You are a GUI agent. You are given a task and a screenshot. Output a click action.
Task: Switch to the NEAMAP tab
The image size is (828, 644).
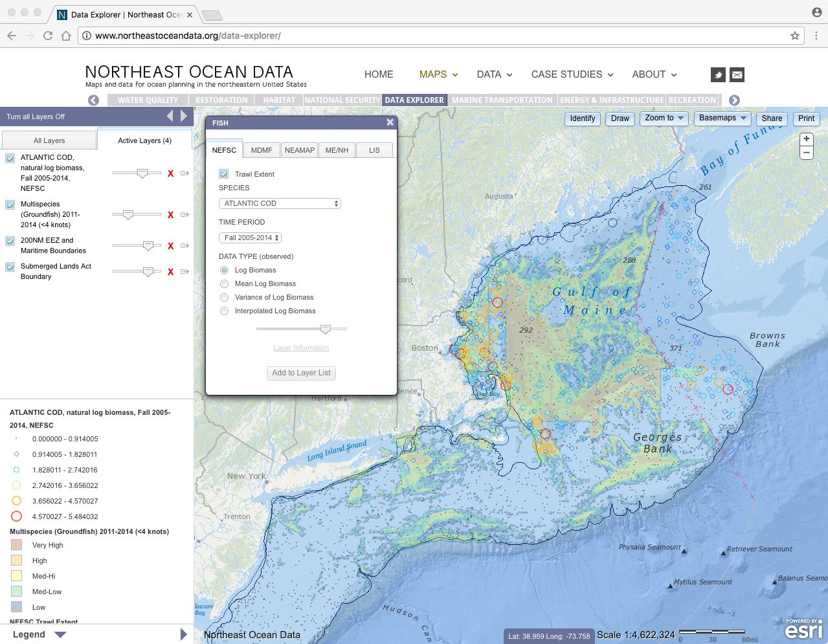tap(300, 150)
